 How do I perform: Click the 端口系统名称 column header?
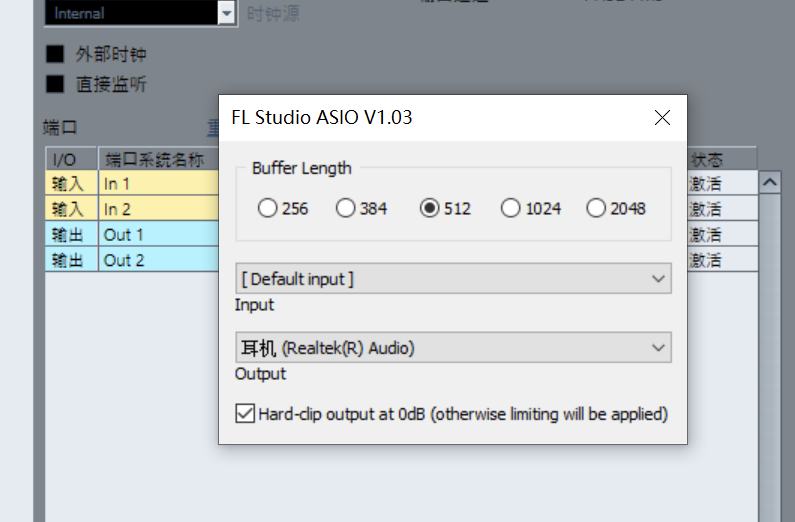[x=155, y=159]
